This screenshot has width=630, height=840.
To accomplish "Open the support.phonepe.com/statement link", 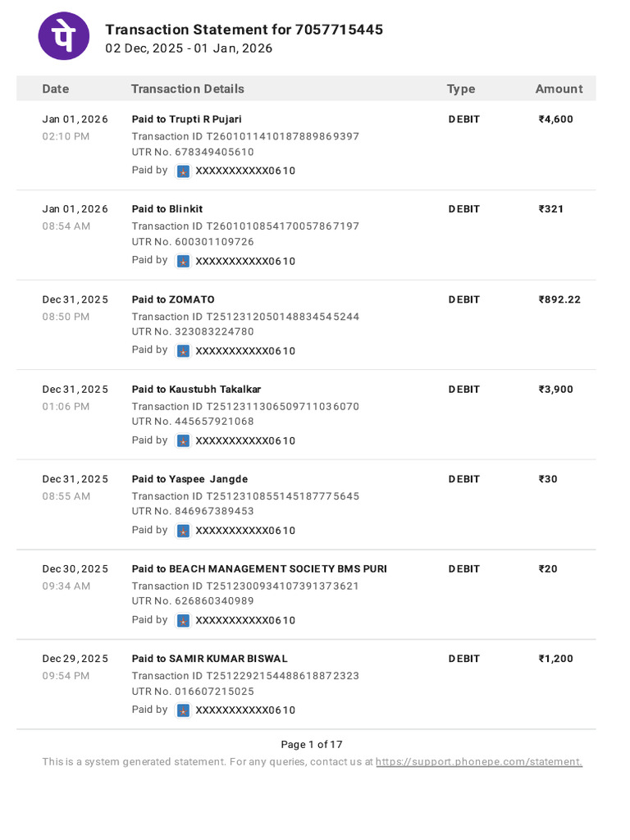I will [x=479, y=762].
